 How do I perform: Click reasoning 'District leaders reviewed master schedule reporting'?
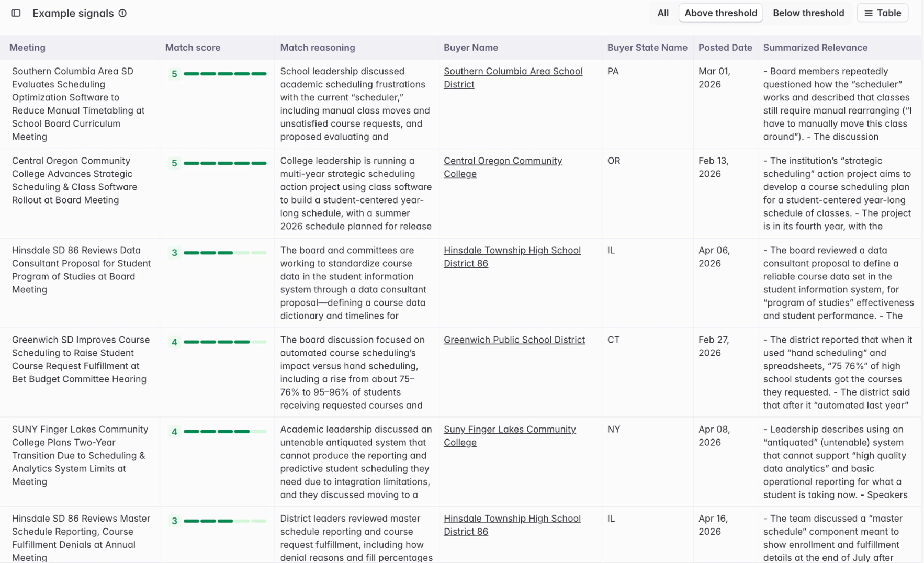[357, 538]
